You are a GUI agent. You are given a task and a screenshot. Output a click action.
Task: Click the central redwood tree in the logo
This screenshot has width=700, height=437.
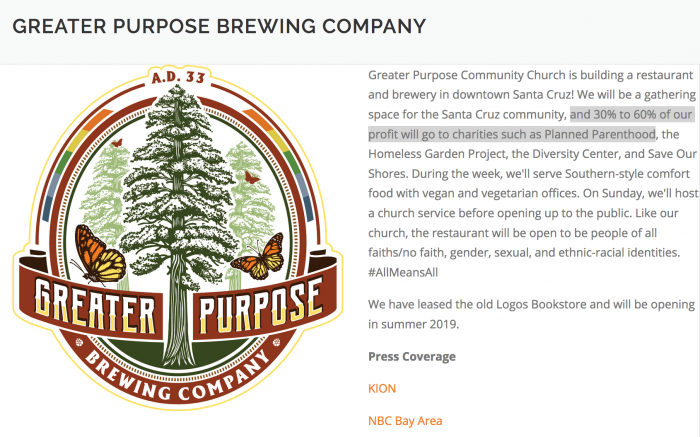click(x=178, y=214)
